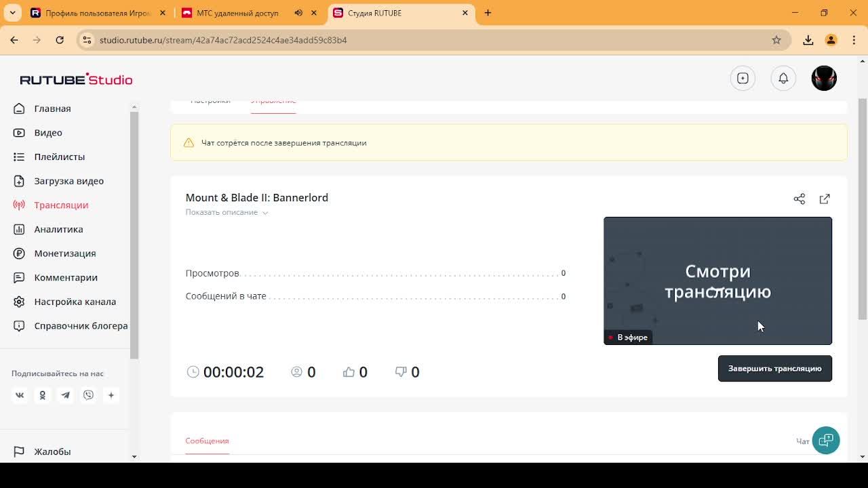Open Монетизация in the sidebar
The height and width of the screenshot is (488, 868).
[x=65, y=253]
